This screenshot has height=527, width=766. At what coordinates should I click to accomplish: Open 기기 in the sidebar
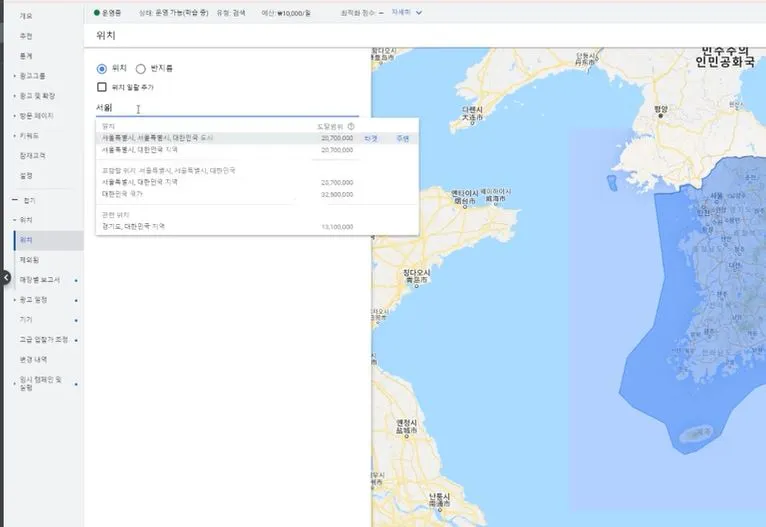(x=26, y=319)
